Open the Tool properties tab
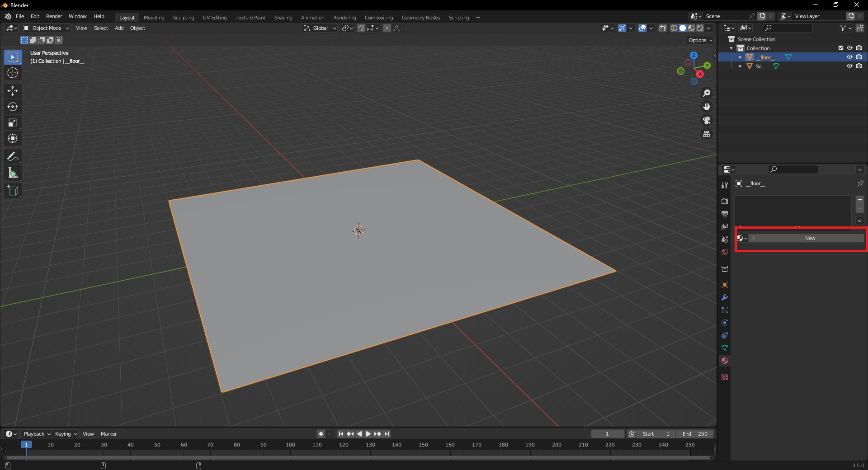This screenshot has height=470, width=868. [725, 185]
